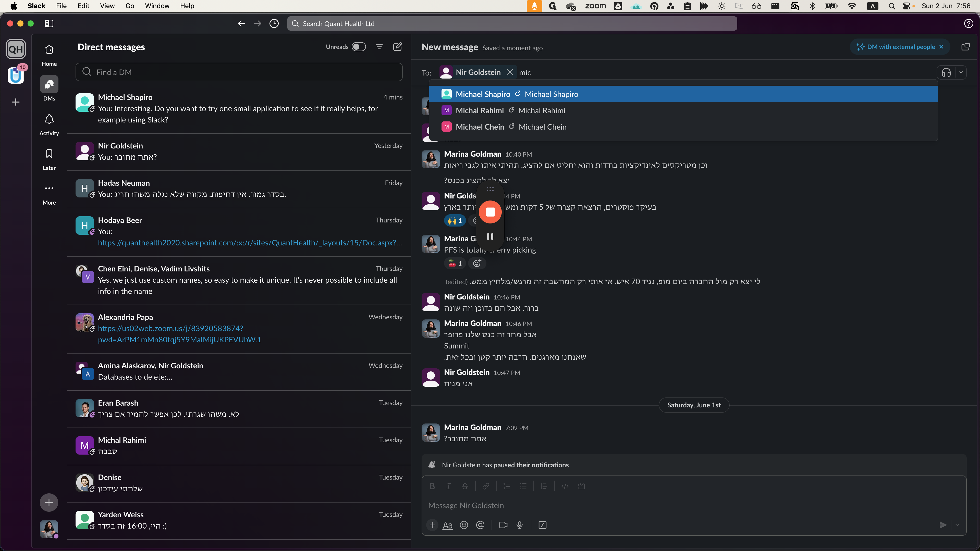Open the More options in sidebar
The image size is (980, 551).
(x=49, y=194)
